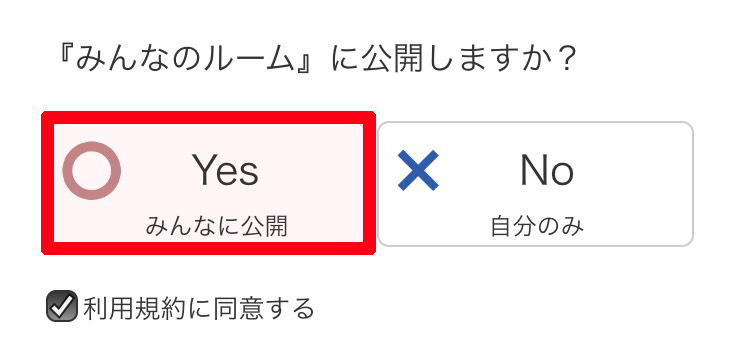Click the みんなに公開 caption under Yes
The image size is (750, 362).
[217, 226]
